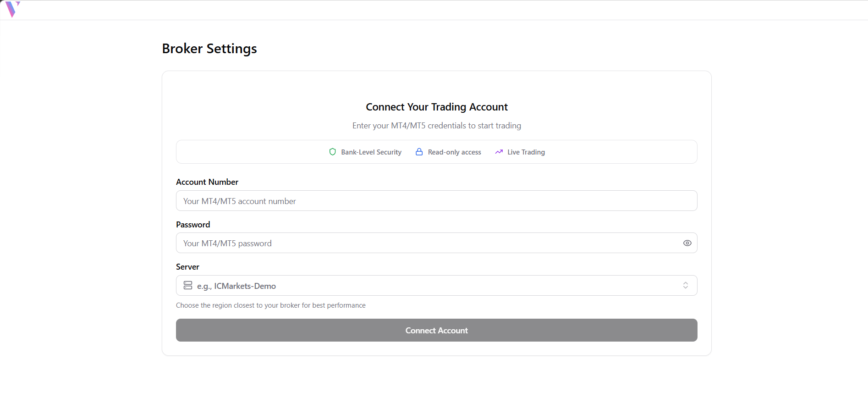Click the Live Trading label
This screenshot has width=868, height=409.
click(x=526, y=152)
